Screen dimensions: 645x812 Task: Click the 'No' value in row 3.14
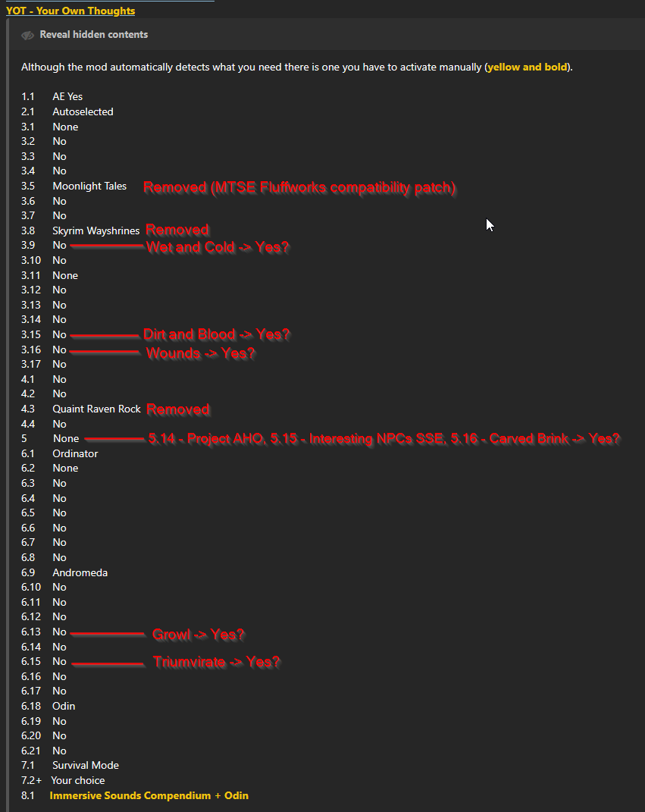60,319
